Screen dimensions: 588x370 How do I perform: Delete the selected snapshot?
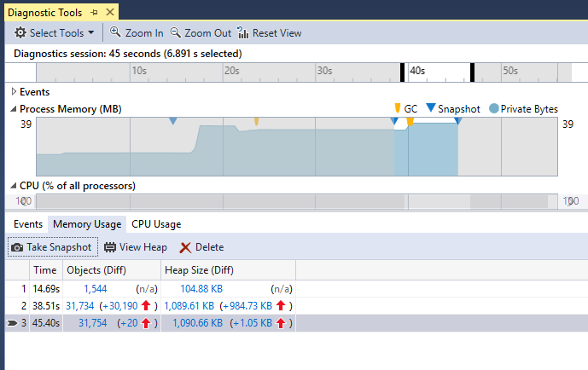202,247
